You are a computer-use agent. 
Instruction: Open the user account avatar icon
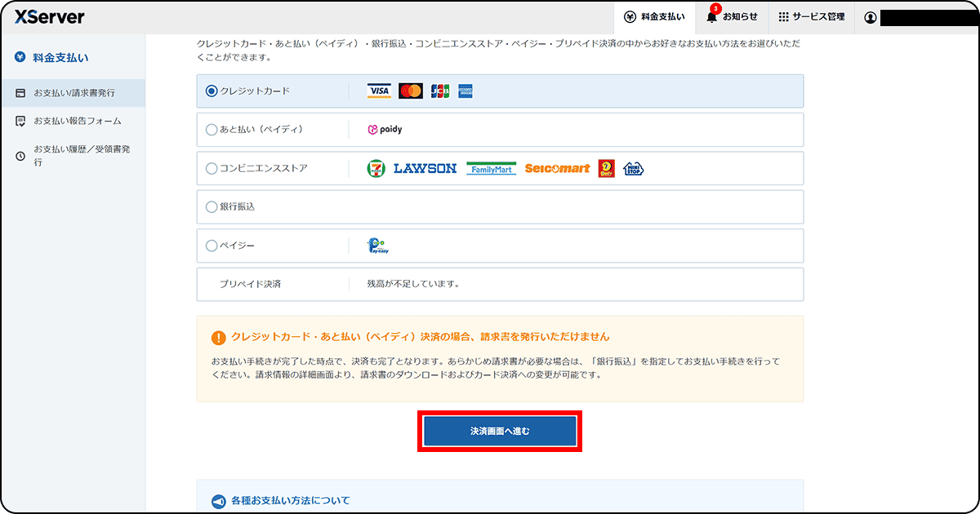click(871, 17)
